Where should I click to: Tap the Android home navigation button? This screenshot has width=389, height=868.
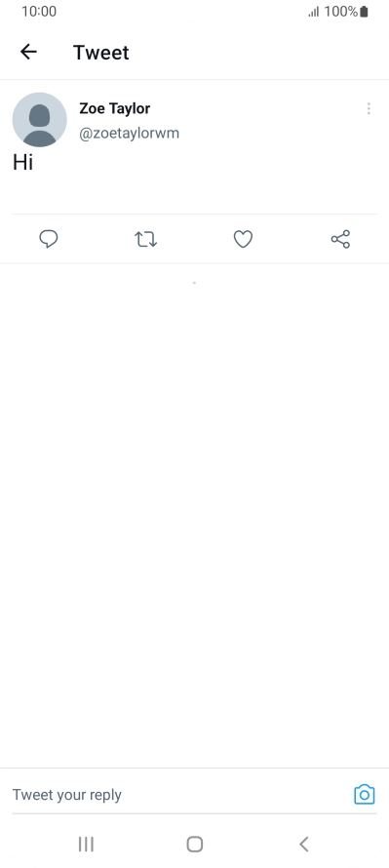point(195,845)
